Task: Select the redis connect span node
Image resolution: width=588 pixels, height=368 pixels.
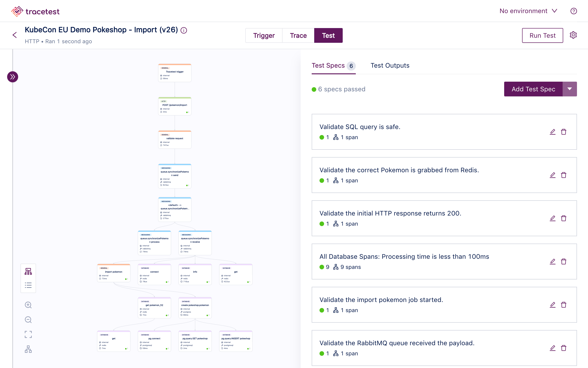Action: 154,274
